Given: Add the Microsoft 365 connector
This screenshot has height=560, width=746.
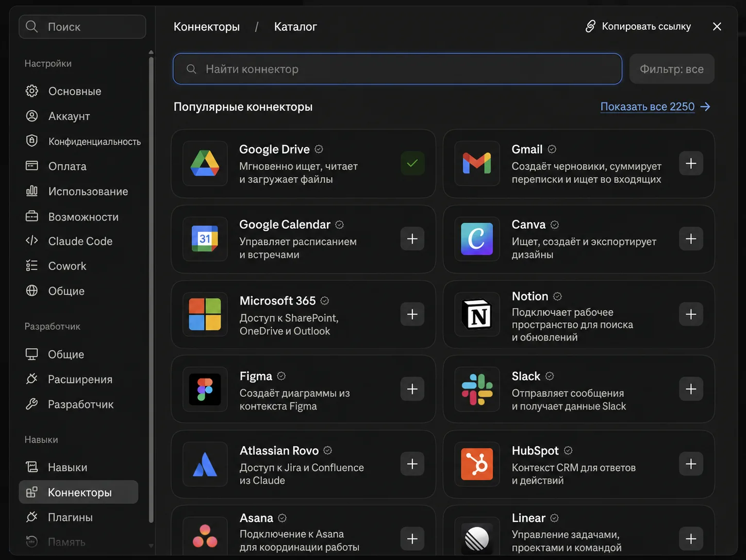Looking at the screenshot, I should tap(412, 314).
